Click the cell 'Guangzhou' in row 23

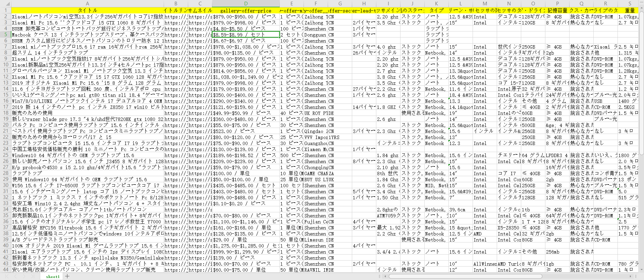point(316,143)
